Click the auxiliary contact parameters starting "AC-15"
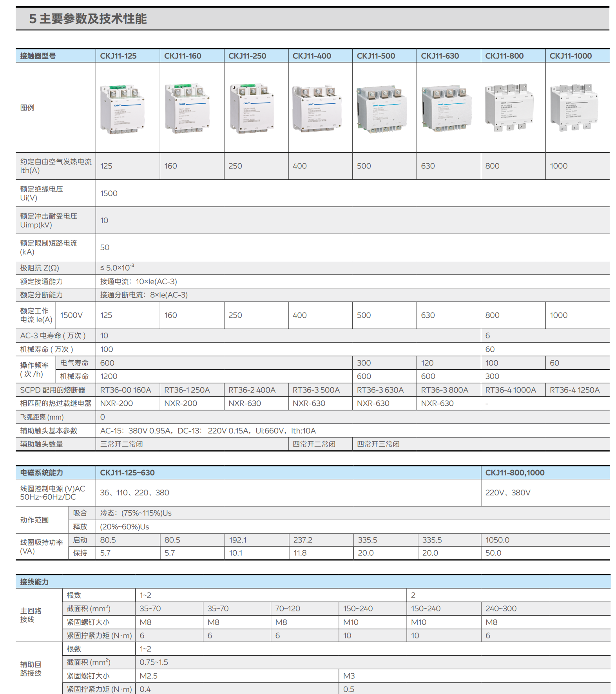Image resolution: width=616 pixels, height=694 pixels. 208,431
